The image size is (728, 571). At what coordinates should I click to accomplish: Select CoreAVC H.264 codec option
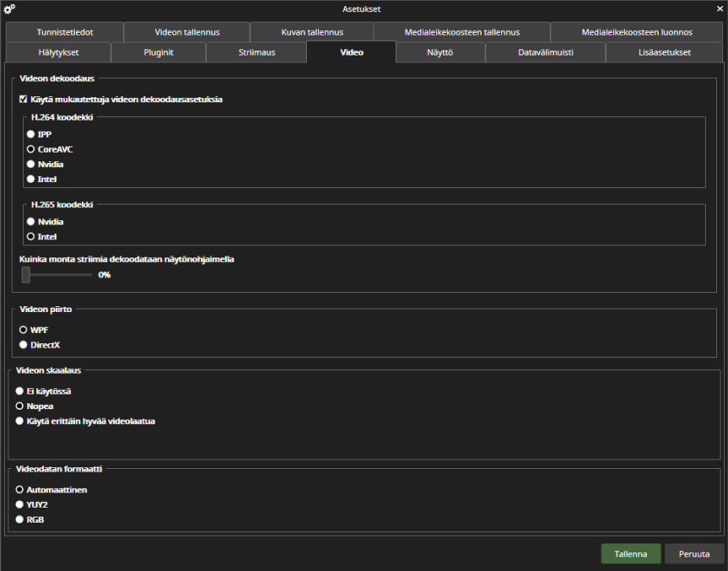[x=31, y=149]
